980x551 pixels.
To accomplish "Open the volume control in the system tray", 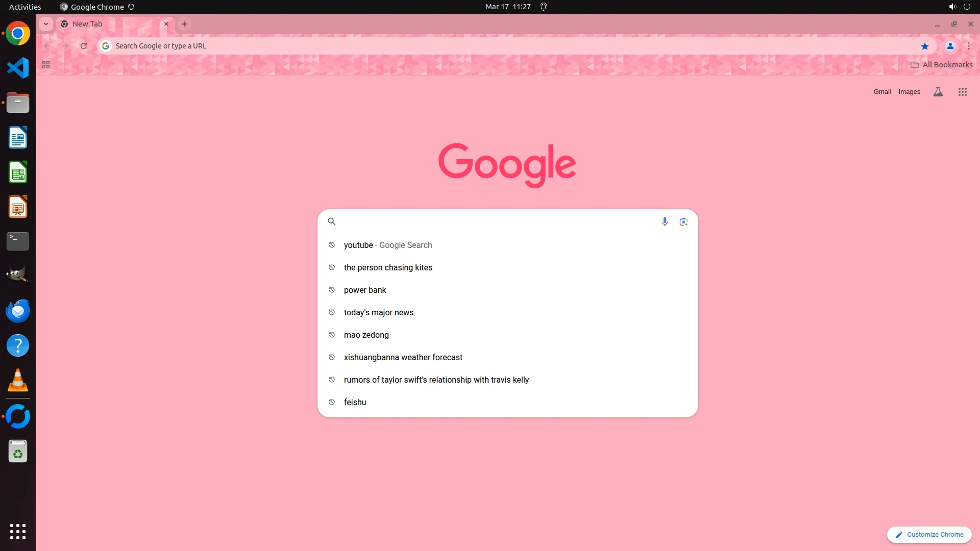I will [x=952, y=7].
